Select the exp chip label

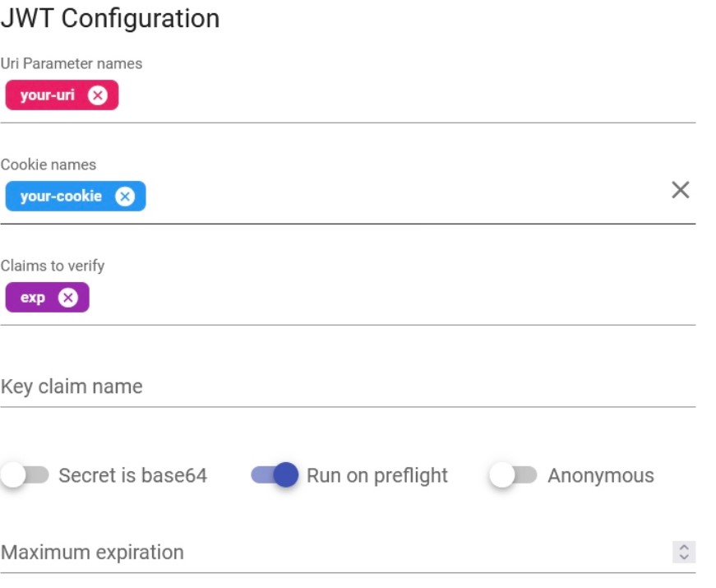pyautogui.click(x=33, y=298)
